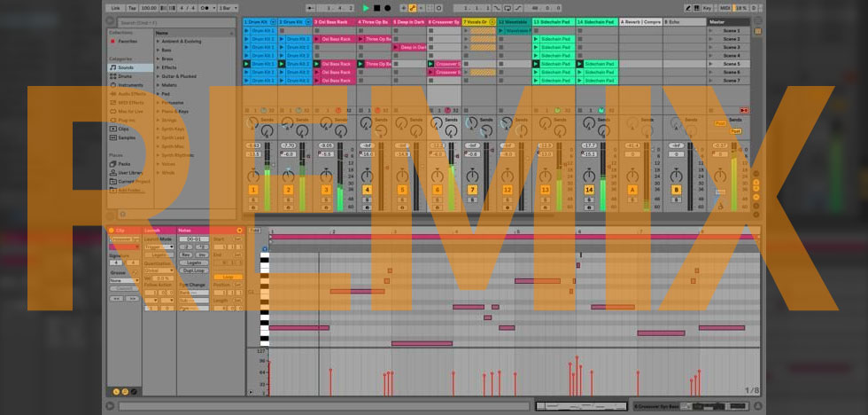Click the Link button in the control bar
The width and height of the screenshot is (868, 415).
pos(115,8)
